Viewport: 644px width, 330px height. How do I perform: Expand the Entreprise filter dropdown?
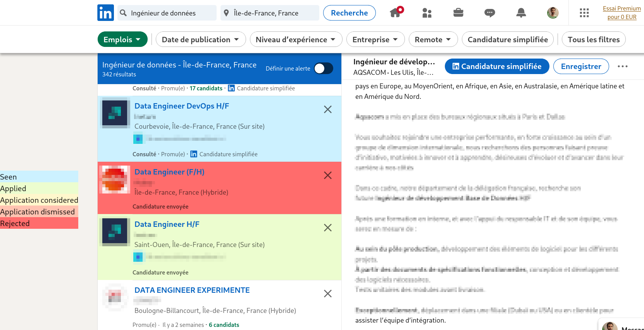pos(375,40)
